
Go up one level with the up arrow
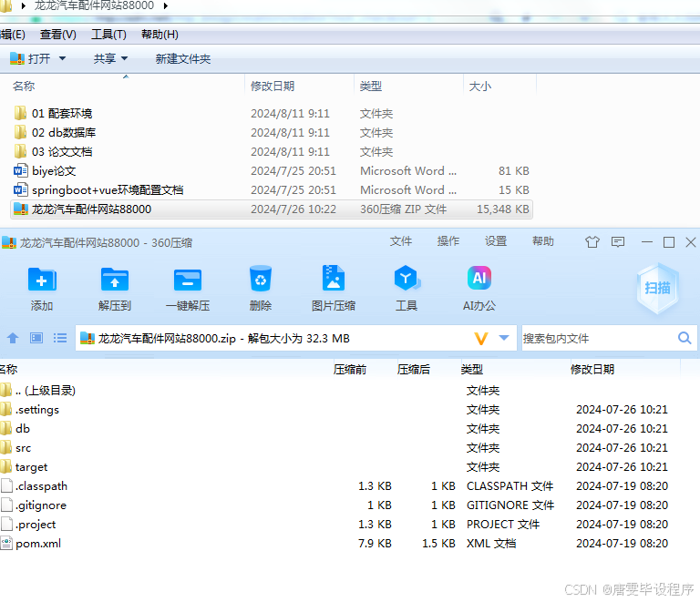click(x=13, y=338)
